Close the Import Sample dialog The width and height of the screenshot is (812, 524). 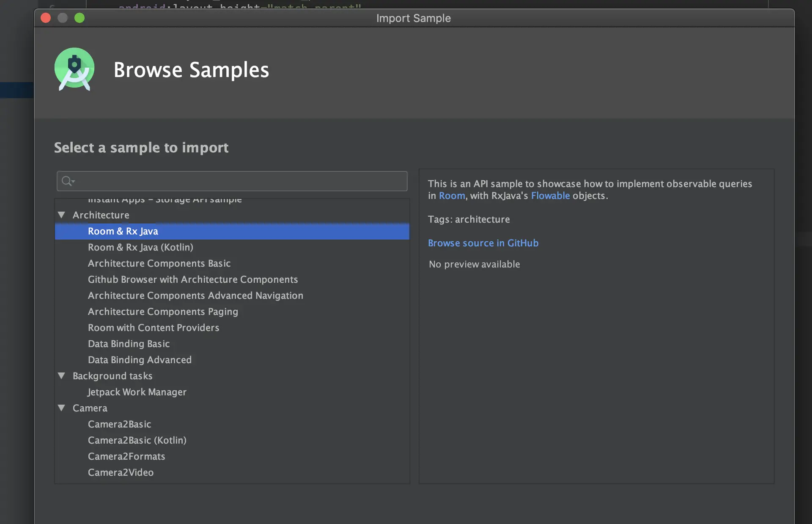pyautogui.click(x=46, y=18)
